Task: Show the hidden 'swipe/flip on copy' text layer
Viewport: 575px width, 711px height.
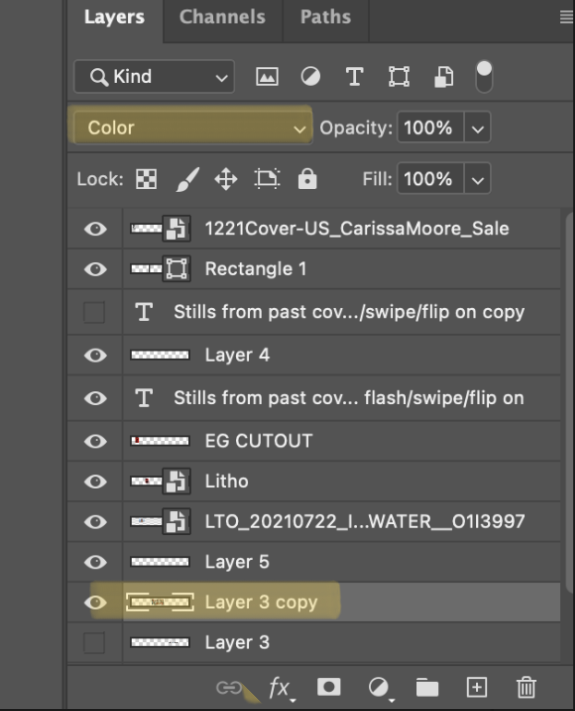Action: click(94, 312)
